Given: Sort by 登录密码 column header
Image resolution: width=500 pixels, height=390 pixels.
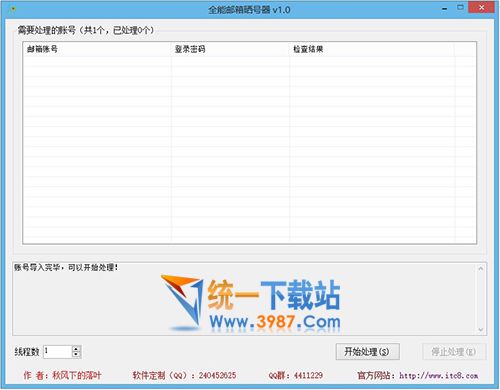Looking at the screenshot, I should pyautogui.click(x=230, y=49).
